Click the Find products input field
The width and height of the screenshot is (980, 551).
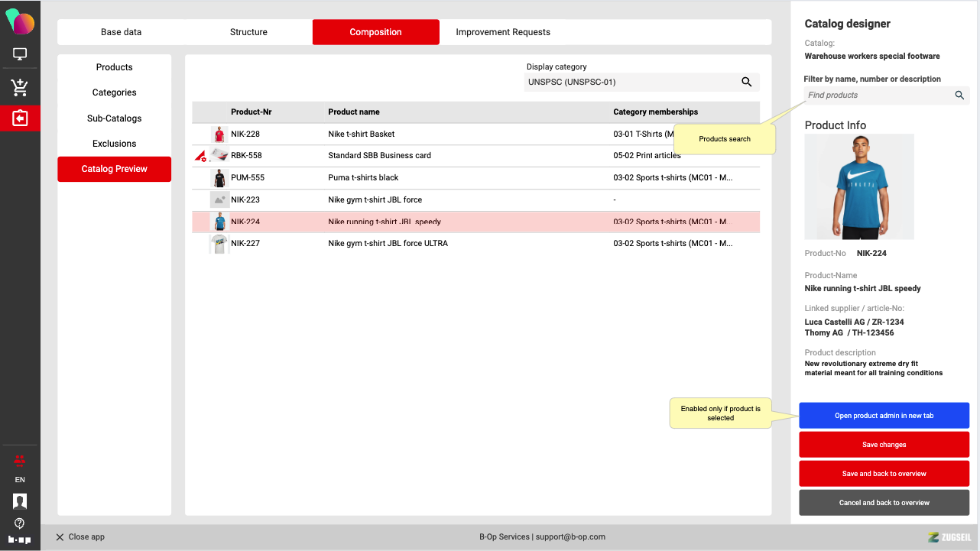pos(878,96)
